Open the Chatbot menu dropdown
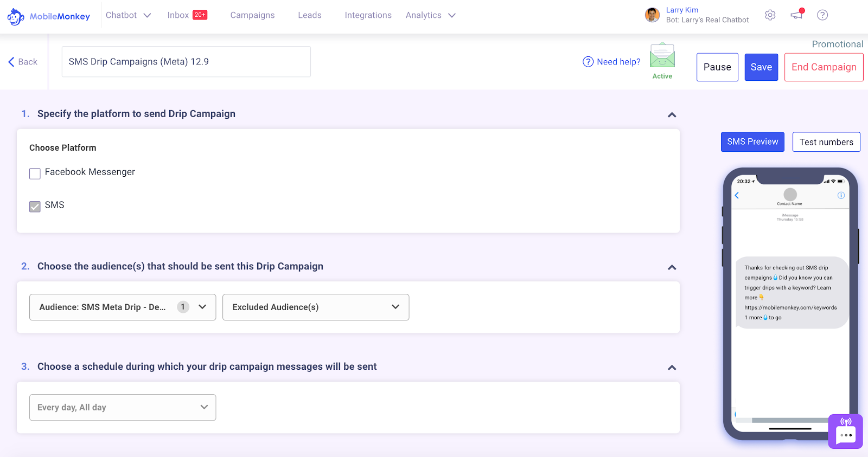The image size is (868, 457). [129, 15]
